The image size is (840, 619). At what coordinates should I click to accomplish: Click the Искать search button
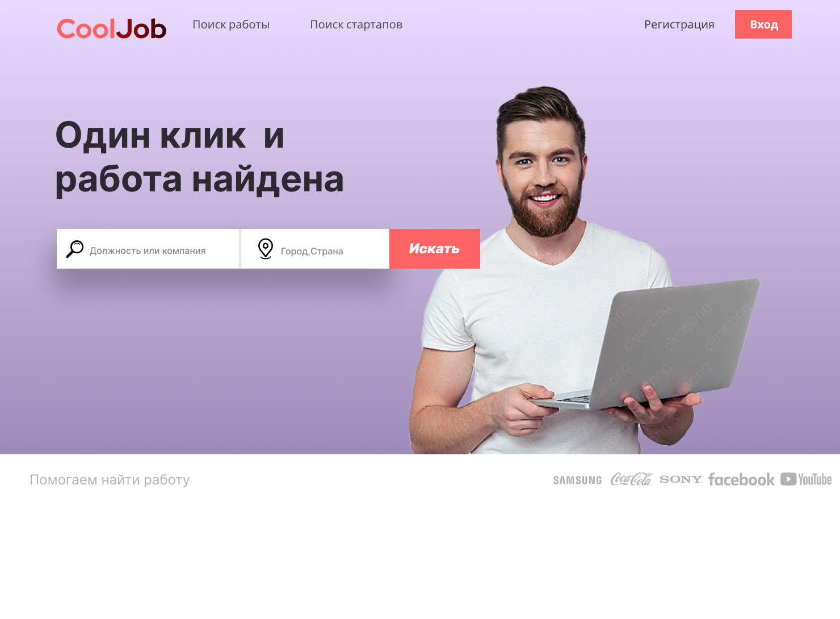[x=435, y=249]
